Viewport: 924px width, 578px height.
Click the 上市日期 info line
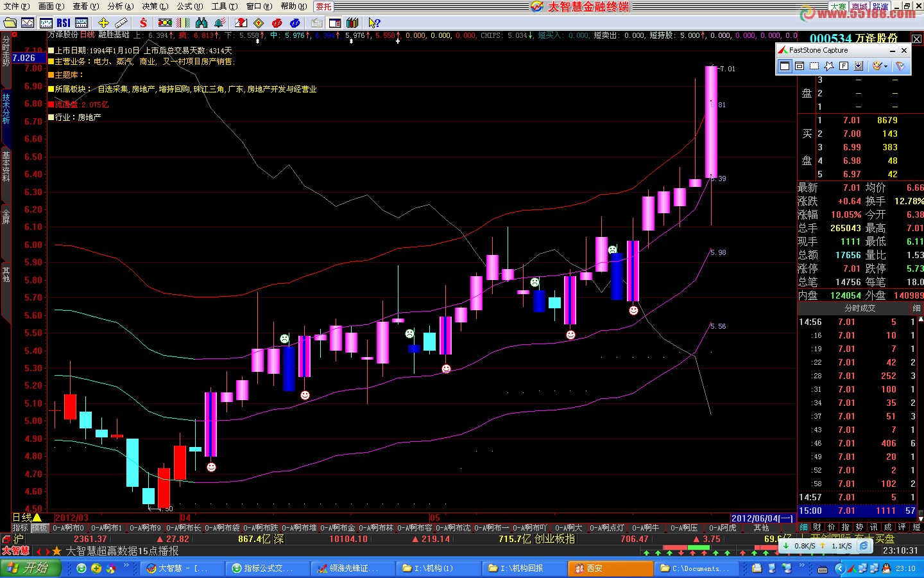pos(140,51)
